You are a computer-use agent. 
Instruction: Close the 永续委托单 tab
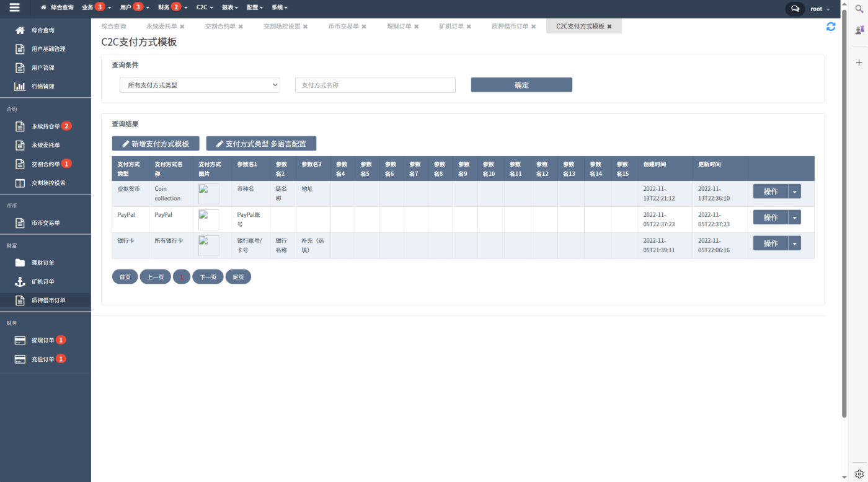[182, 27]
